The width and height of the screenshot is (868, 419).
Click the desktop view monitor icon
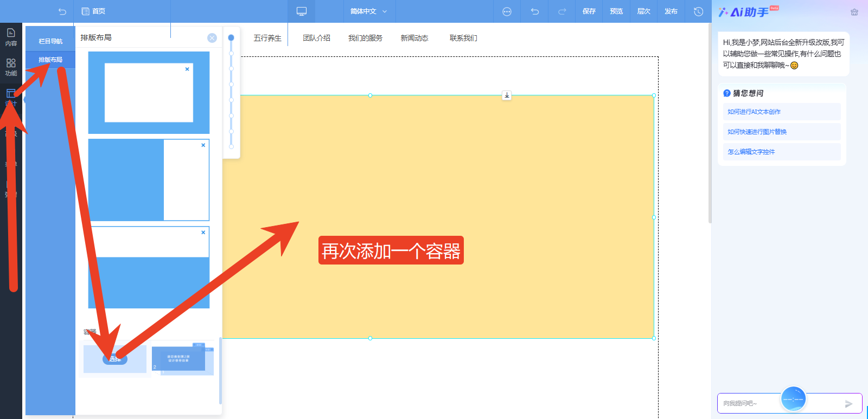pos(302,11)
